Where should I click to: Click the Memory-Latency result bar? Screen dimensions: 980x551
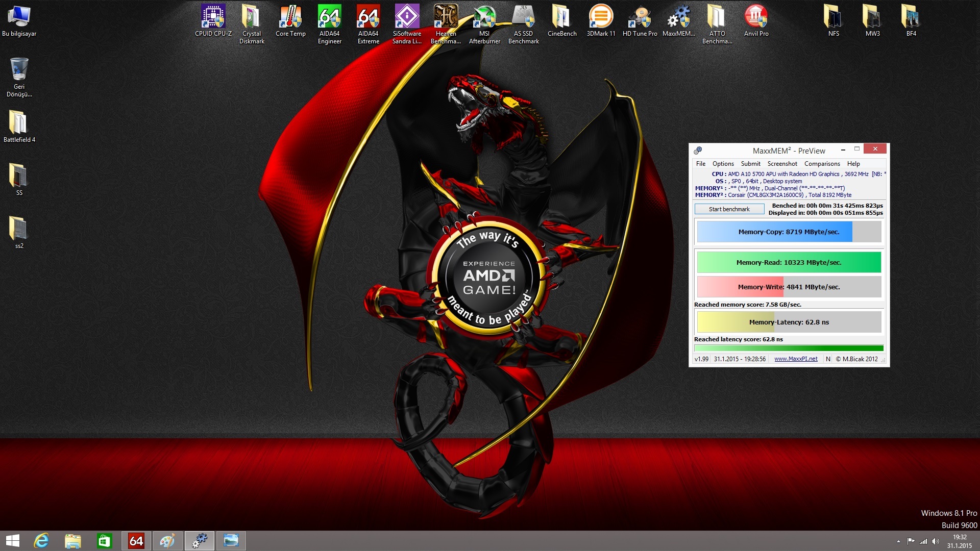click(789, 322)
